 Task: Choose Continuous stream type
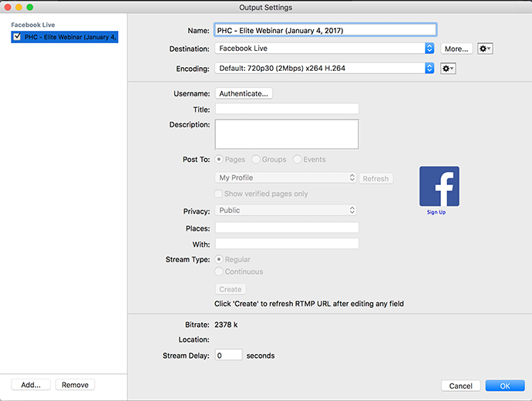tap(219, 271)
